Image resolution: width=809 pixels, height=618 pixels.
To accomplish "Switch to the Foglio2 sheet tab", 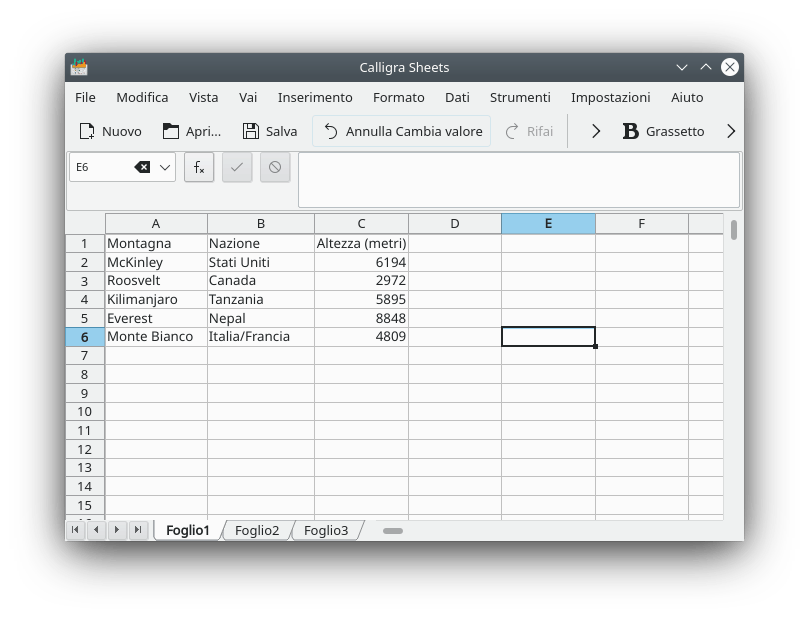I will click(257, 530).
